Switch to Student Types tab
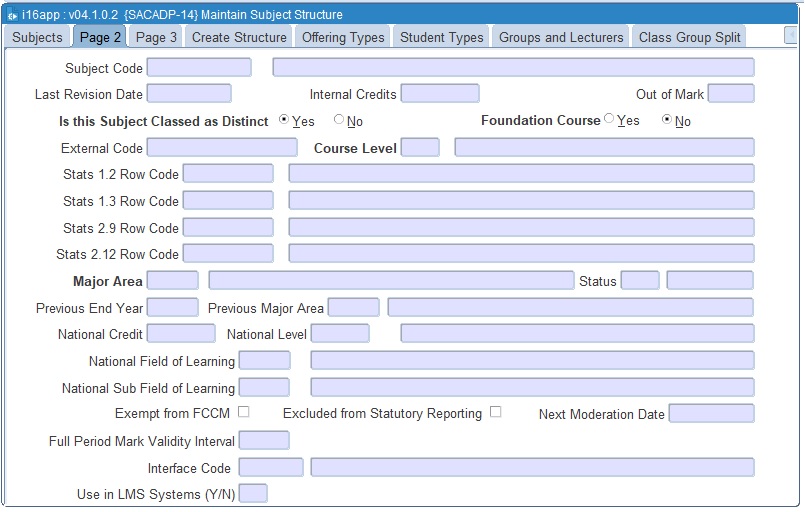This screenshot has width=805, height=512. point(441,37)
